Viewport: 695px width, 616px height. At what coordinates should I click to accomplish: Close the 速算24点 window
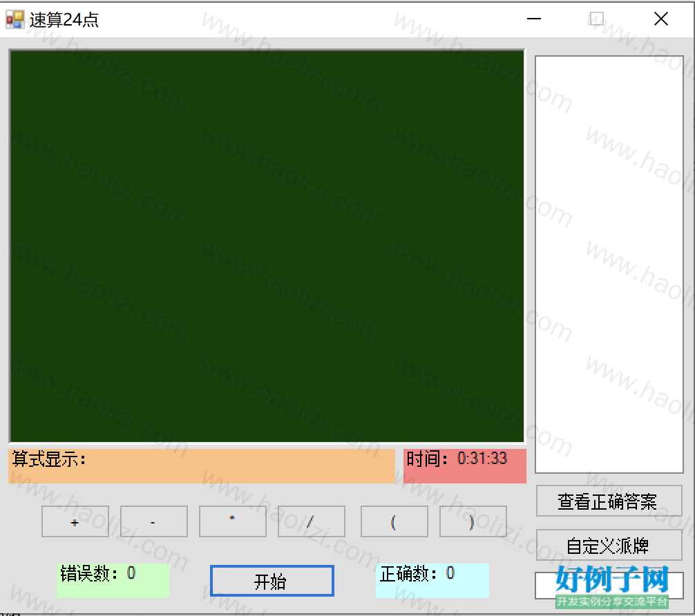(661, 19)
